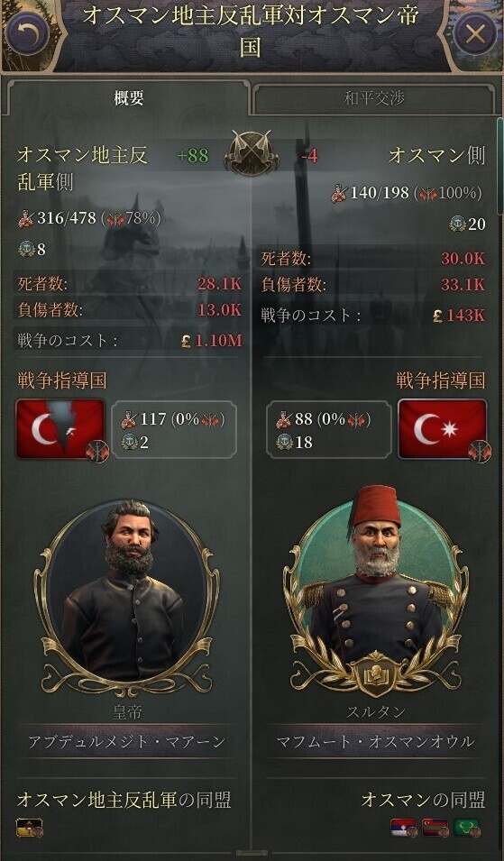The height and width of the screenshot is (861, 504).
Task: Click the middle Ottoman ally flag
Action: coord(435,828)
